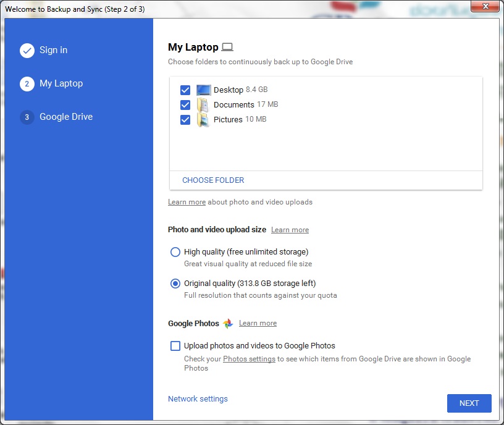The height and width of the screenshot is (425, 504).
Task: Click Learn more about photo and video uploads
Action: pos(187,201)
